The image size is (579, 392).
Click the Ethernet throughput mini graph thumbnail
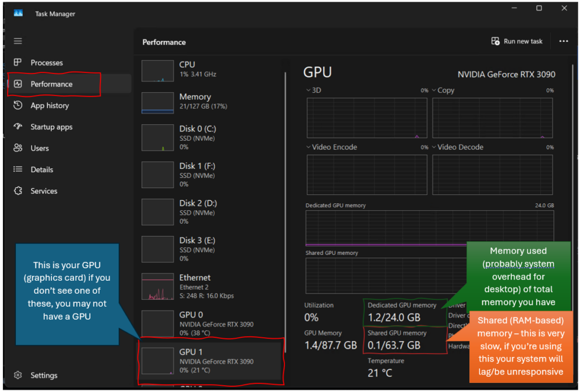[158, 286]
